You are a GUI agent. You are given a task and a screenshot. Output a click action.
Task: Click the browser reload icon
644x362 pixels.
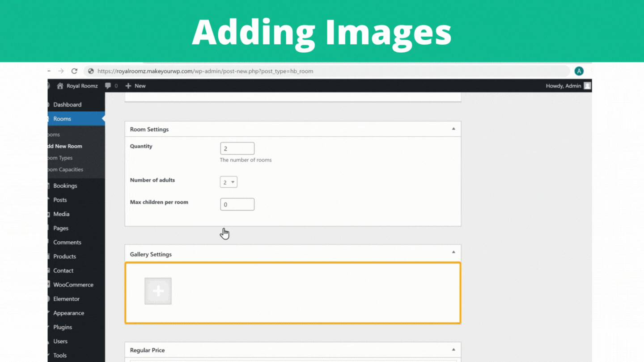(74, 71)
